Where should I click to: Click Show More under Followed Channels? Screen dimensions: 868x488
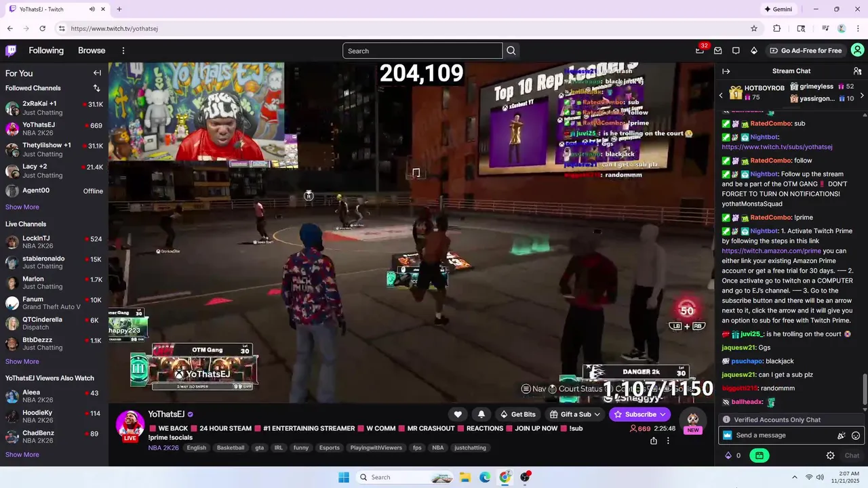pos(22,207)
